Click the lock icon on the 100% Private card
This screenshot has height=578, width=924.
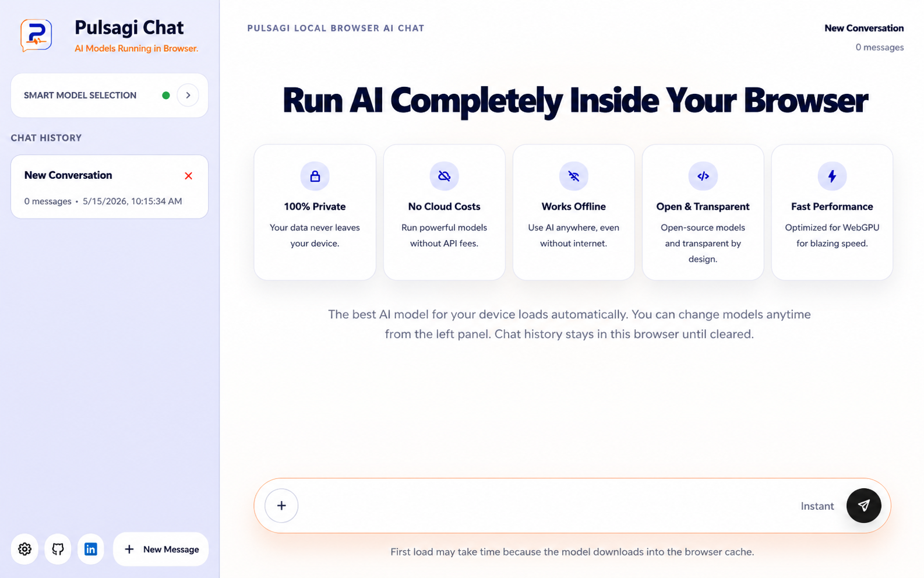pyautogui.click(x=315, y=176)
